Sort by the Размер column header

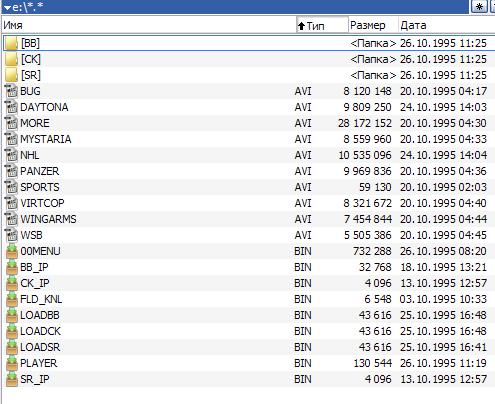373,25
